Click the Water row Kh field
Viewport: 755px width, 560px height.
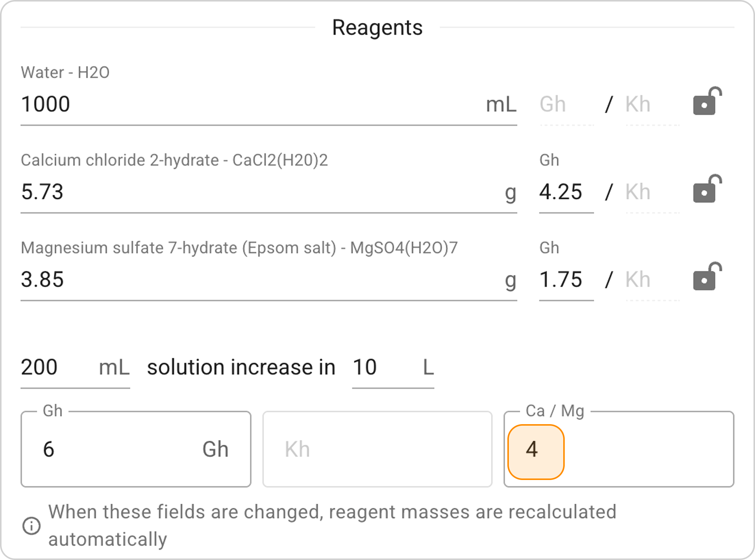click(x=652, y=104)
